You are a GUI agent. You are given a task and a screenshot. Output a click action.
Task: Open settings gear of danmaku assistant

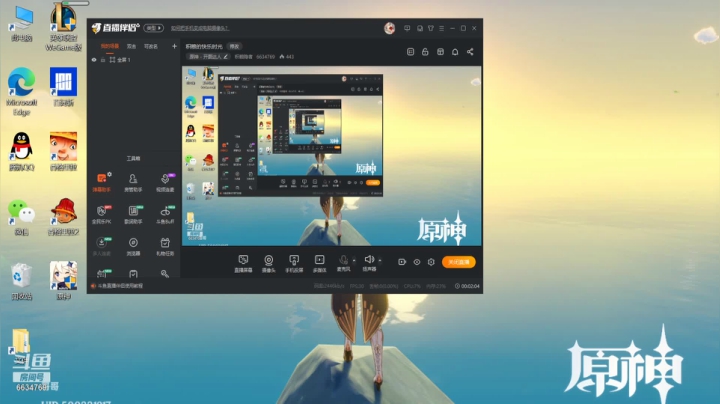pyautogui.click(x=109, y=174)
